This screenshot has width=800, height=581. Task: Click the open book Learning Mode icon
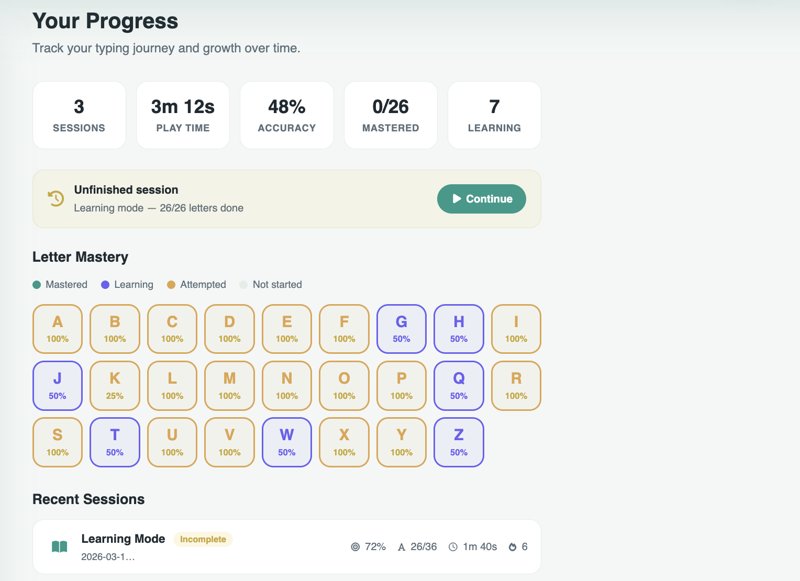pos(60,547)
